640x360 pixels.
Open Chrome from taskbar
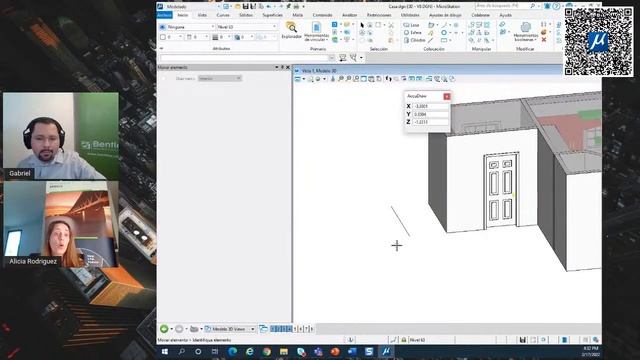(x=267, y=351)
